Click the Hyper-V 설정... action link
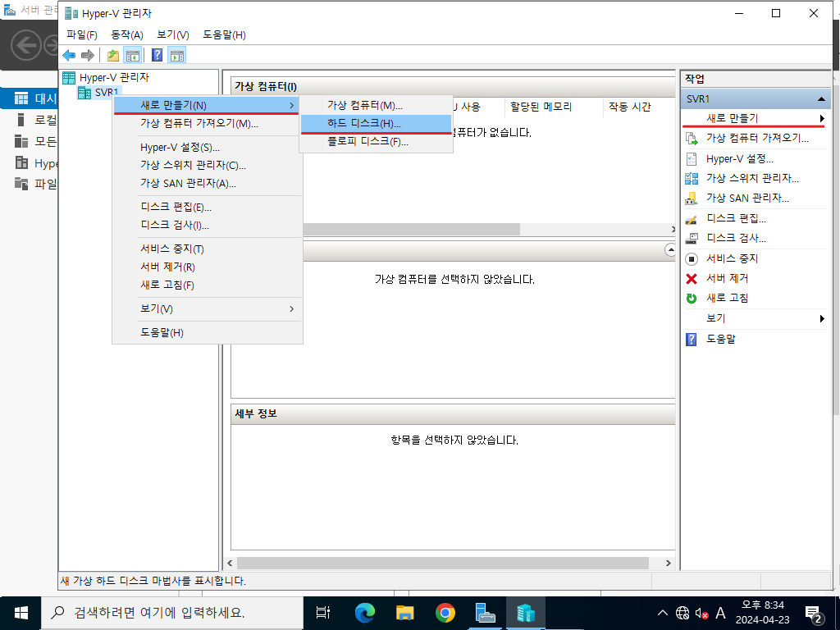The width and height of the screenshot is (840, 630). 739,158
